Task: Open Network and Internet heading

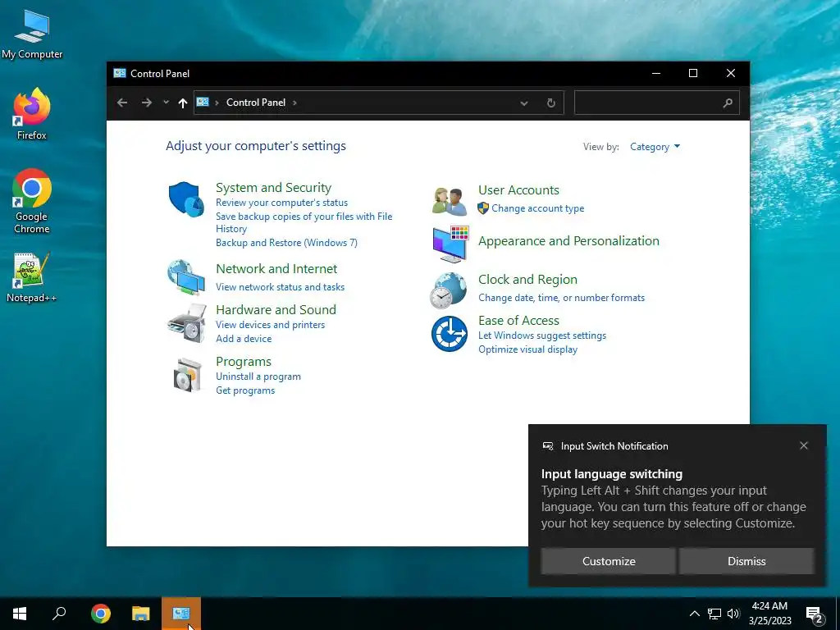Action: [276, 269]
